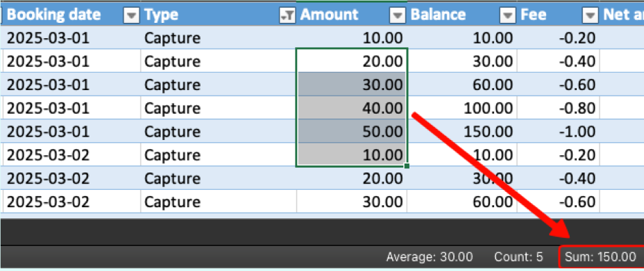This screenshot has height=271, width=644.
Task: Click Fee -0.60 in the 2025-03-02 row
Action: pyautogui.click(x=558, y=201)
